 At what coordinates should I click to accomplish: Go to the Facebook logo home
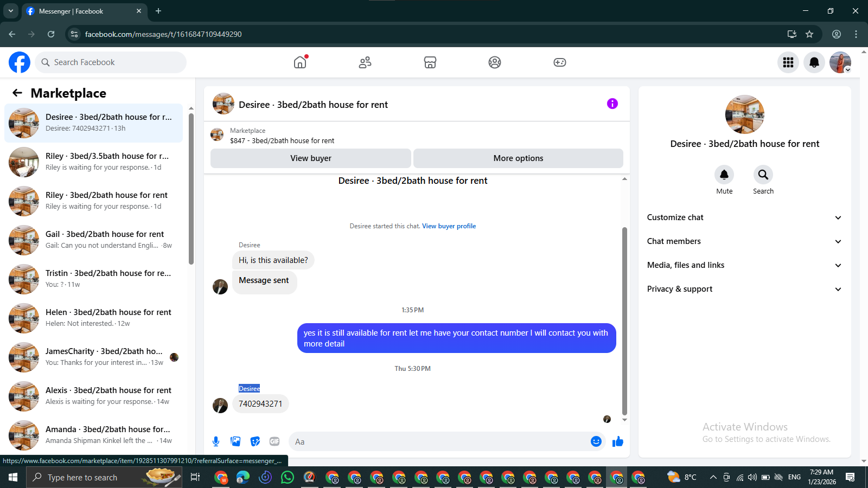(20, 62)
